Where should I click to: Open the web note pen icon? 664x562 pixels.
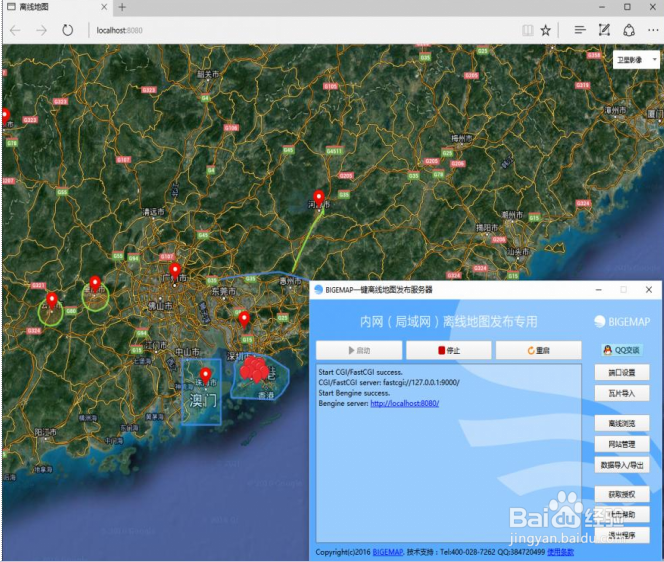click(x=604, y=30)
